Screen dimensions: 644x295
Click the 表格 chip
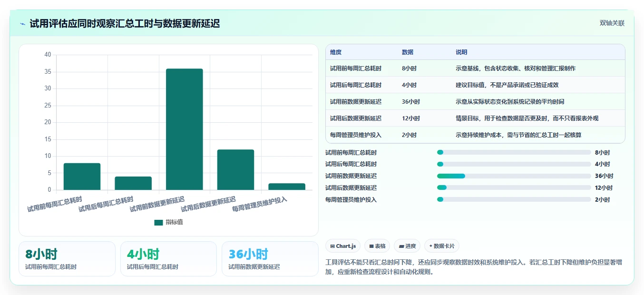point(377,246)
